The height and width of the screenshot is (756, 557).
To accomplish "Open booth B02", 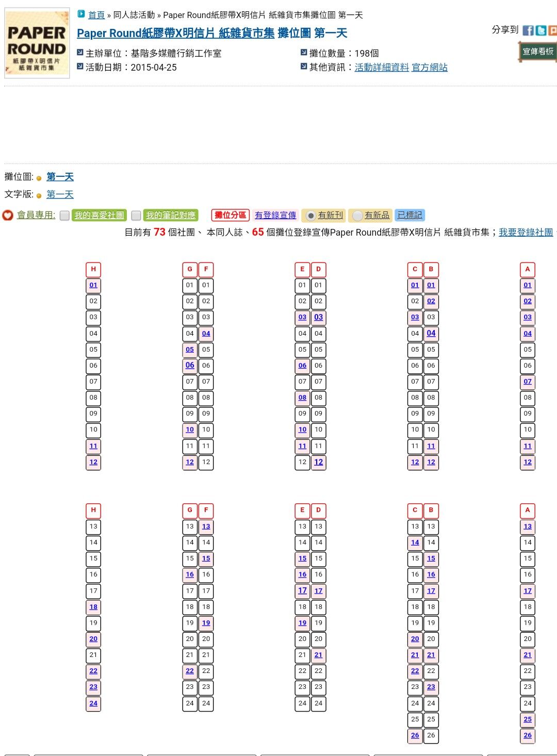I will [x=431, y=301].
